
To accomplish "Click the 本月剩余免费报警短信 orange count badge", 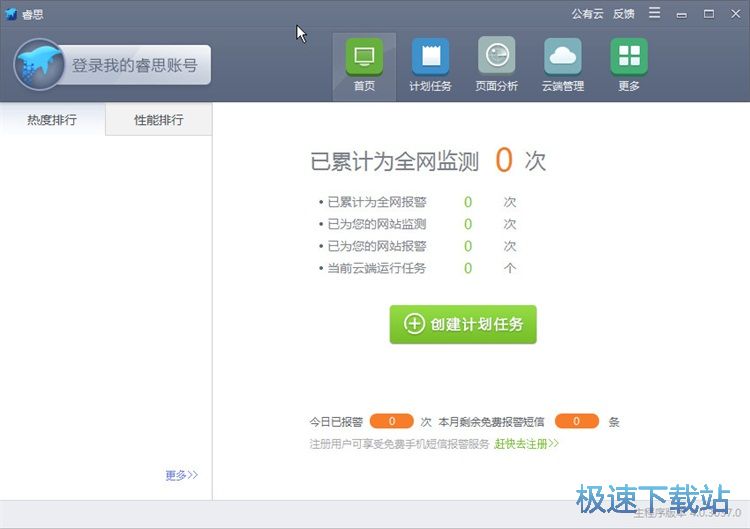I will pyautogui.click(x=576, y=421).
